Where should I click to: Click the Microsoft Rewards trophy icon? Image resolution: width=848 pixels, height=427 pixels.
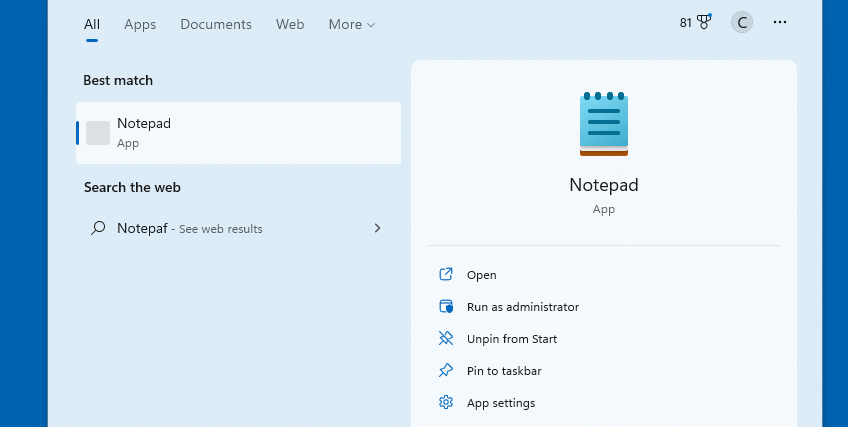point(704,22)
